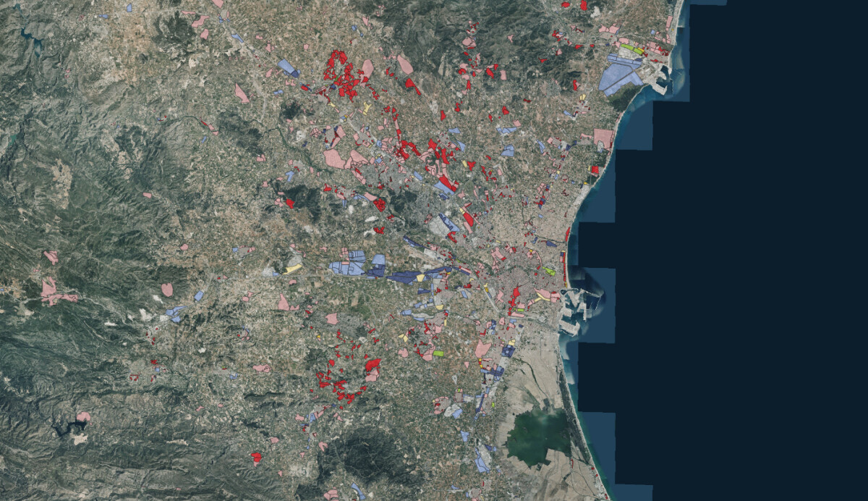Select the bright green polygon near the city beach
This screenshot has height=501, width=868.
coord(550,271)
